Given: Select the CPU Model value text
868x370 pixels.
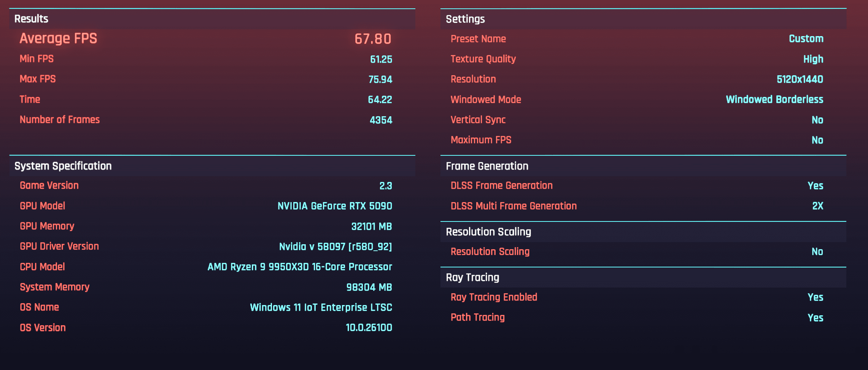Looking at the screenshot, I should [300, 267].
